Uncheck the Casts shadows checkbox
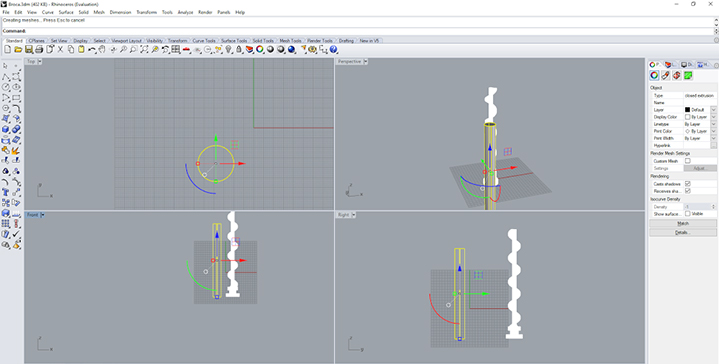The width and height of the screenshot is (719, 364). tap(687, 184)
